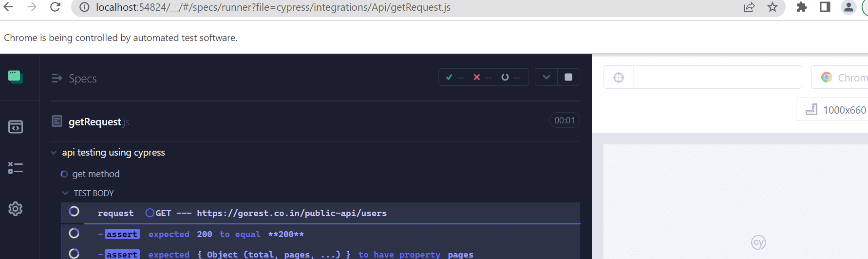Open Cypress settings gear icon
The height and width of the screenshot is (259, 868).
(16, 209)
